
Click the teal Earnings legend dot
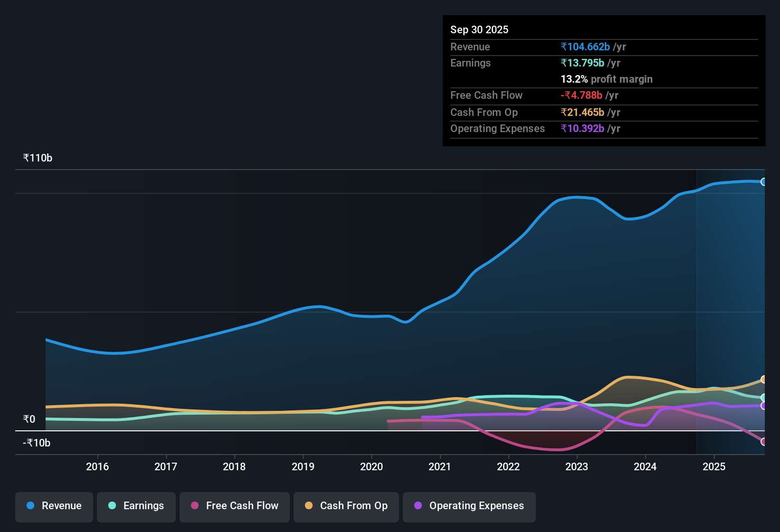(112, 505)
